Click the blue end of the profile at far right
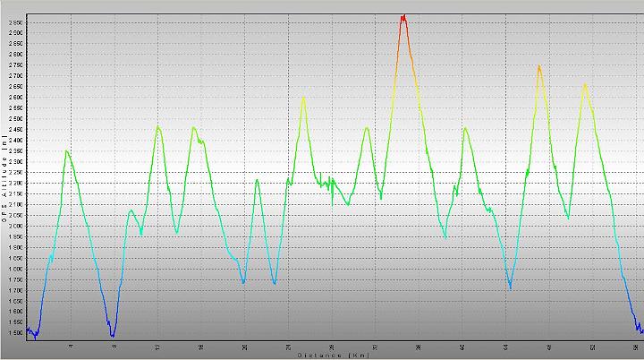 coord(640,331)
